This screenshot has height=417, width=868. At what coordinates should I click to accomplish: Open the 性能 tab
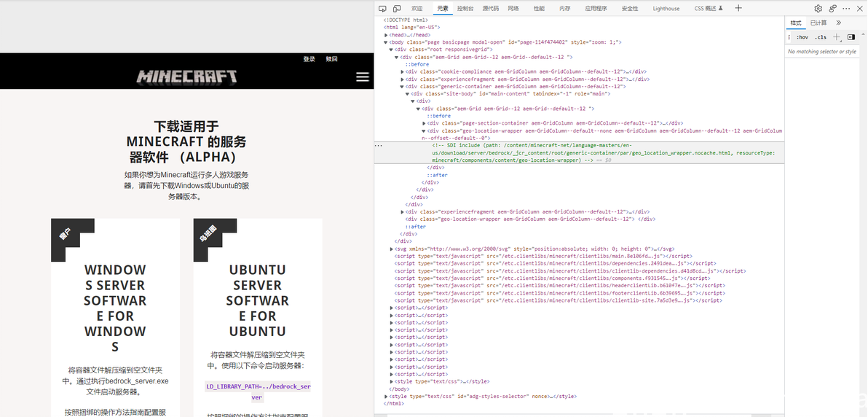tap(539, 8)
